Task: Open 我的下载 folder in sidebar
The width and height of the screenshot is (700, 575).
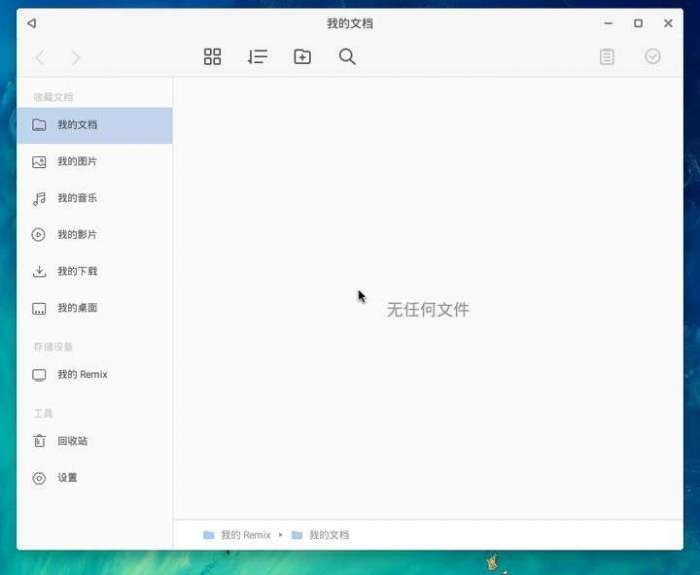Action: (95, 271)
